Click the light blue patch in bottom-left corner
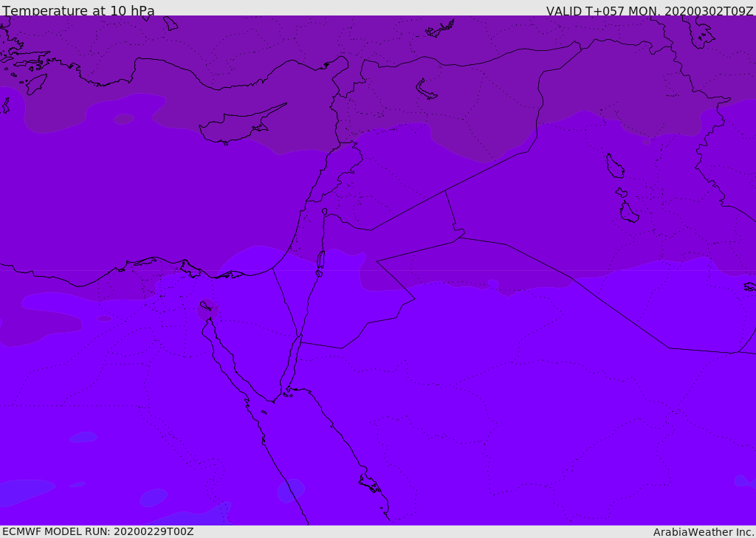This screenshot has height=538, width=756. [x=26, y=491]
